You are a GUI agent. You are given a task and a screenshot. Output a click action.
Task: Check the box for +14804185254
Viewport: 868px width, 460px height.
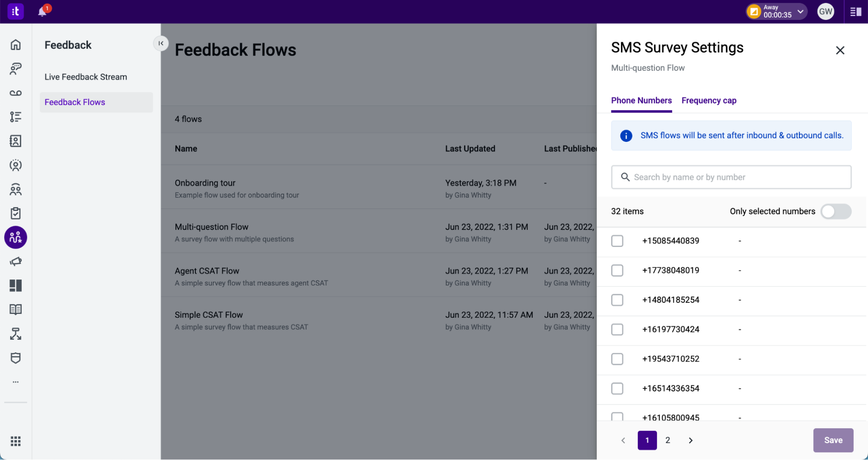pyautogui.click(x=617, y=300)
